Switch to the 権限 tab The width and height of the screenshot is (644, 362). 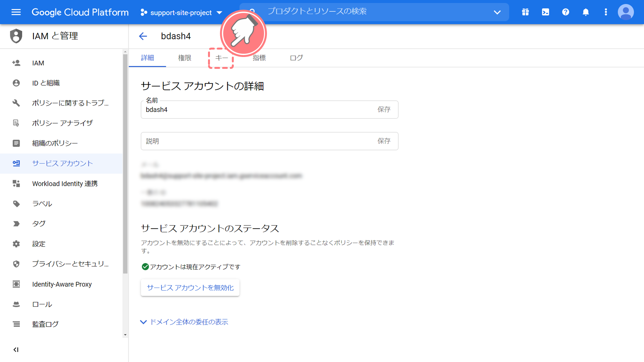185,58
